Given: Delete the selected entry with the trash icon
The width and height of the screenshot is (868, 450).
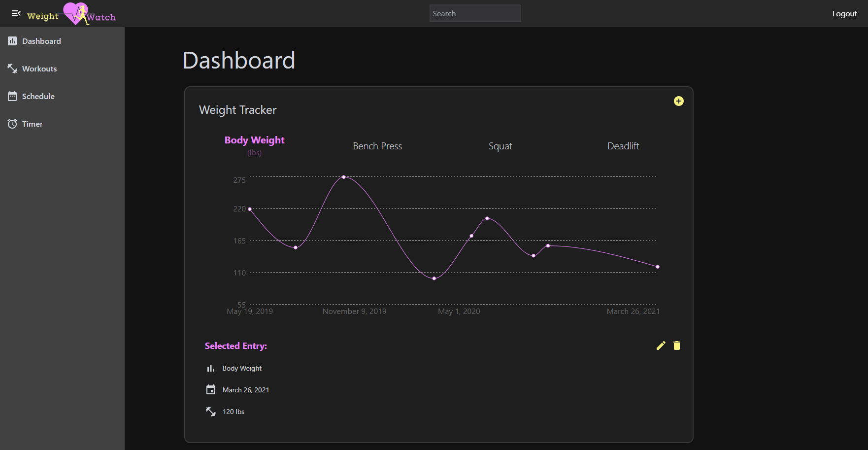Looking at the screenshot, I should coord(677,346).
